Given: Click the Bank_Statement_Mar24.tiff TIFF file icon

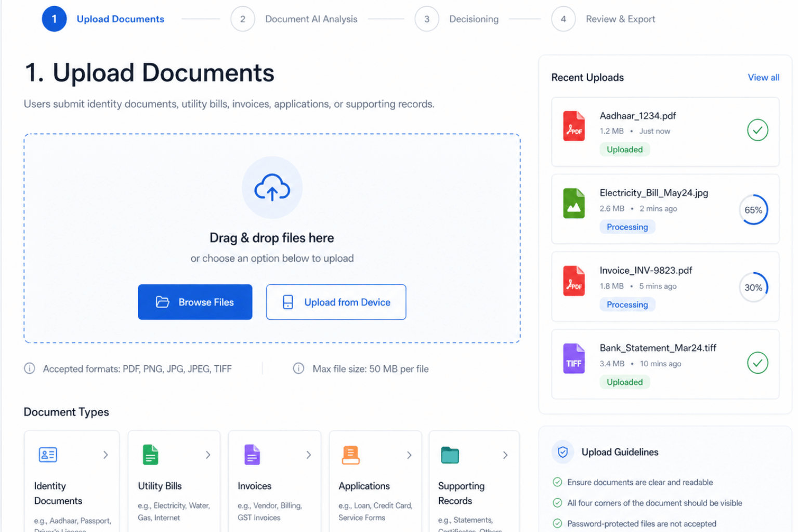Looking at the screenshot, I should click(x=574, y=358).
